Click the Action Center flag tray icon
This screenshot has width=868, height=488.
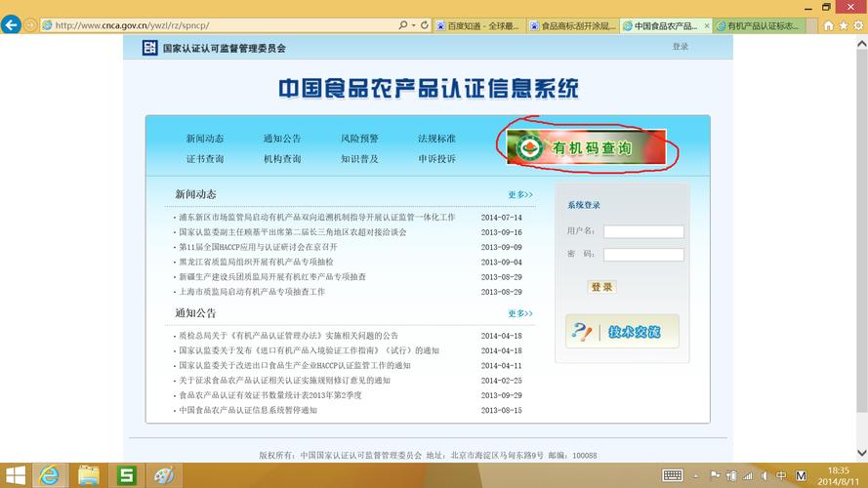click(716, 475)
